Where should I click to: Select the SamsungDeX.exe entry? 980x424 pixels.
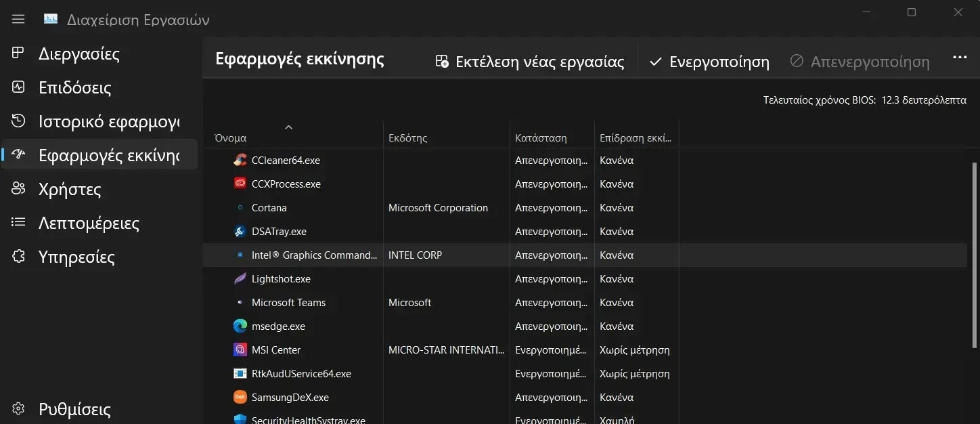point(290,398)
